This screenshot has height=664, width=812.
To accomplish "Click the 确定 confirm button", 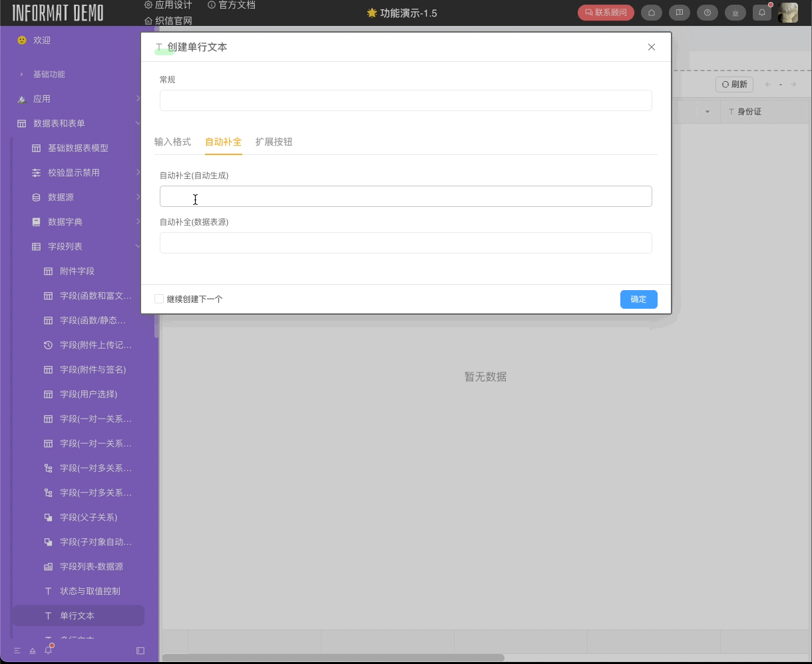I will click(638, 299).
